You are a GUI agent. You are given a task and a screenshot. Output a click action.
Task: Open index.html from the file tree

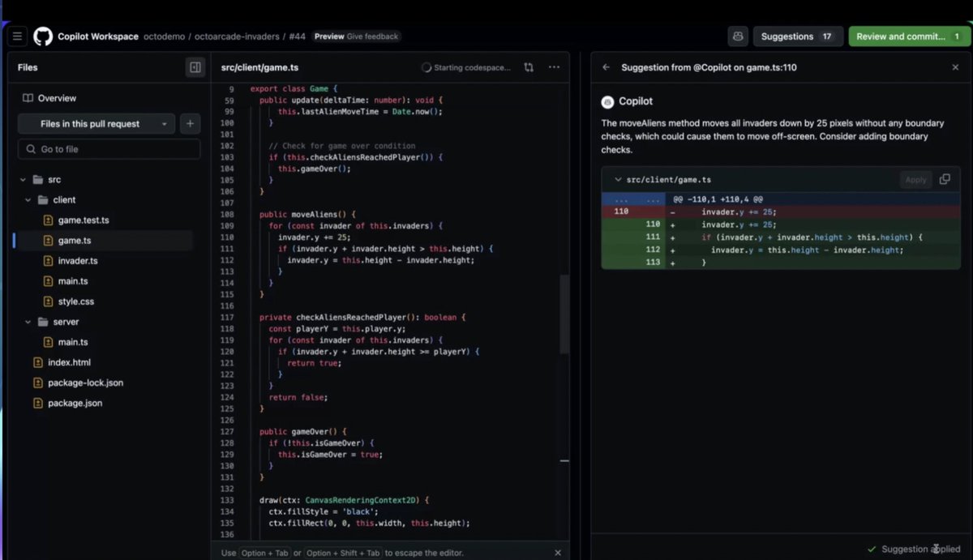(x=69, y=362)
